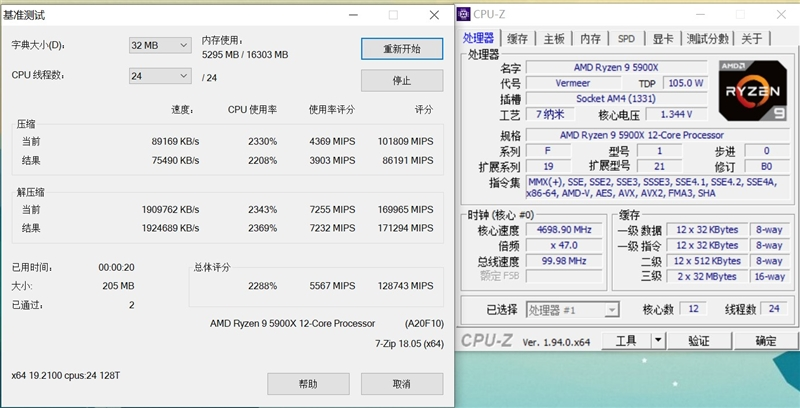Click the 三级 cache value 2 x 32 MBytes
This screenshot has width=800, height=408.
(x=707, y=276)
